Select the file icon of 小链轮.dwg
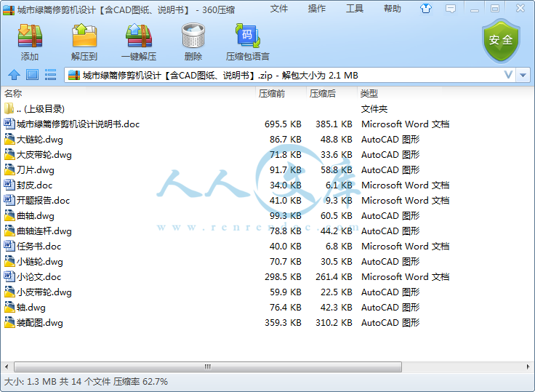 [9, 261]
